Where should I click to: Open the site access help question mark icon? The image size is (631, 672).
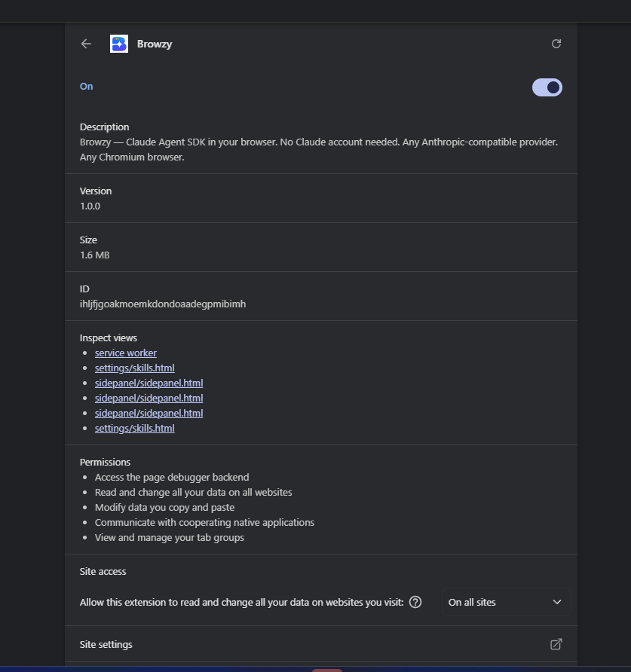coord(415,602)
